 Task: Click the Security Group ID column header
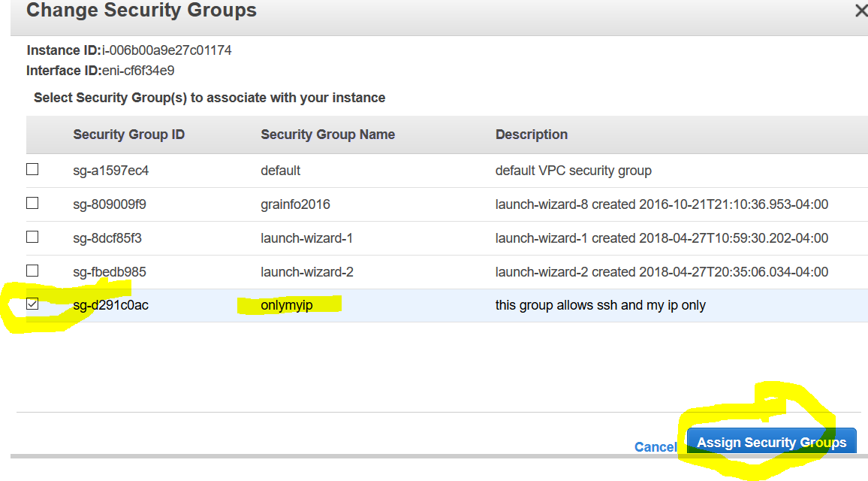128,135
